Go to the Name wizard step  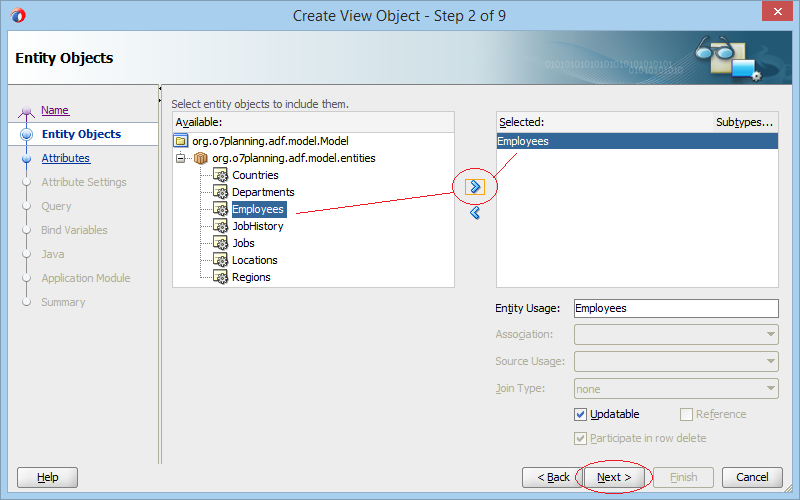[55, 110]
